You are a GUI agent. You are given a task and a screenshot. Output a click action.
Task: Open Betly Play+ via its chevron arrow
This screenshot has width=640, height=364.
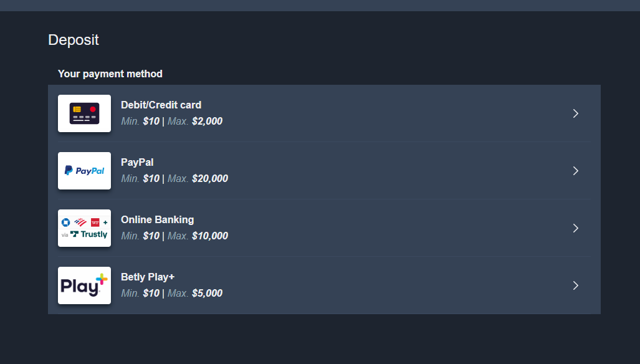576,285
